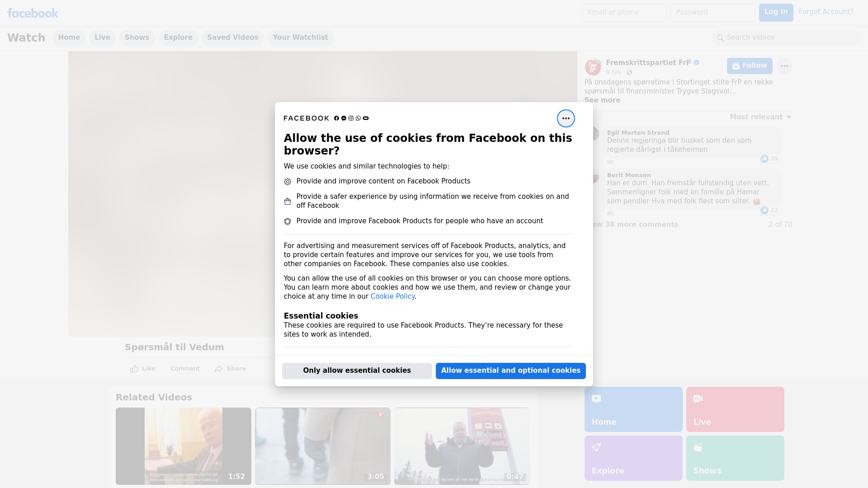Viewport: 868px width, 488px height.
Task: Go to the Live tab in Watch
Action: point(102,38)
